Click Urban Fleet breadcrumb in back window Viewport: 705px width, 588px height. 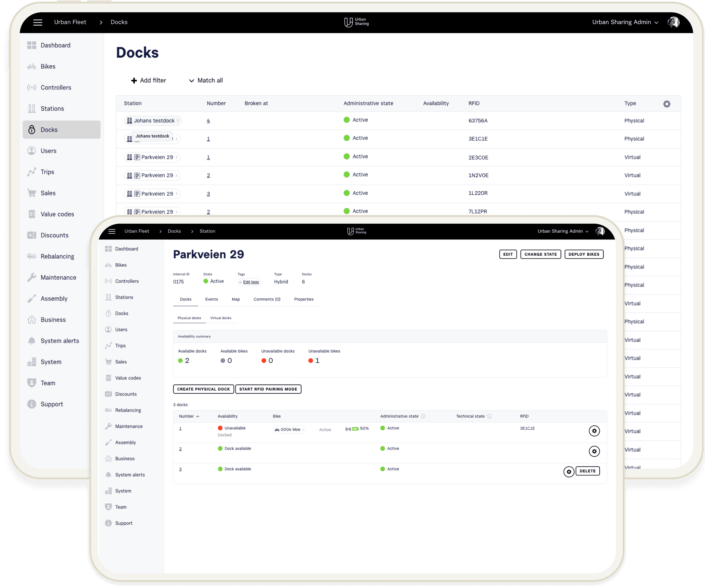pyautogui.click(x=70, y=22)
